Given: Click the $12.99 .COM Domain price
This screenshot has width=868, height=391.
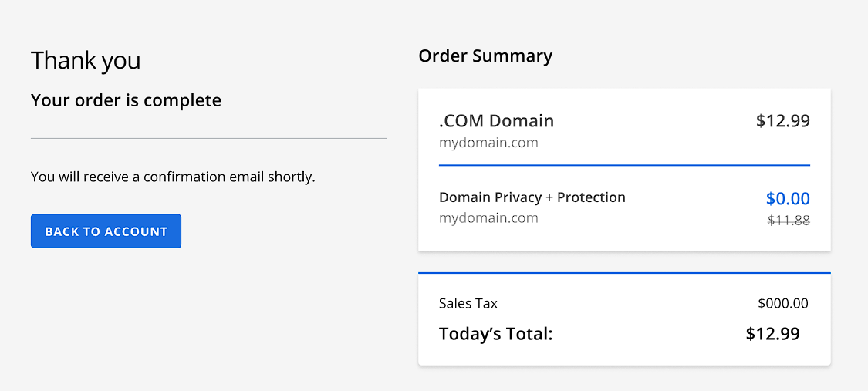Looking at the screenshot, I should coord(782,121).
